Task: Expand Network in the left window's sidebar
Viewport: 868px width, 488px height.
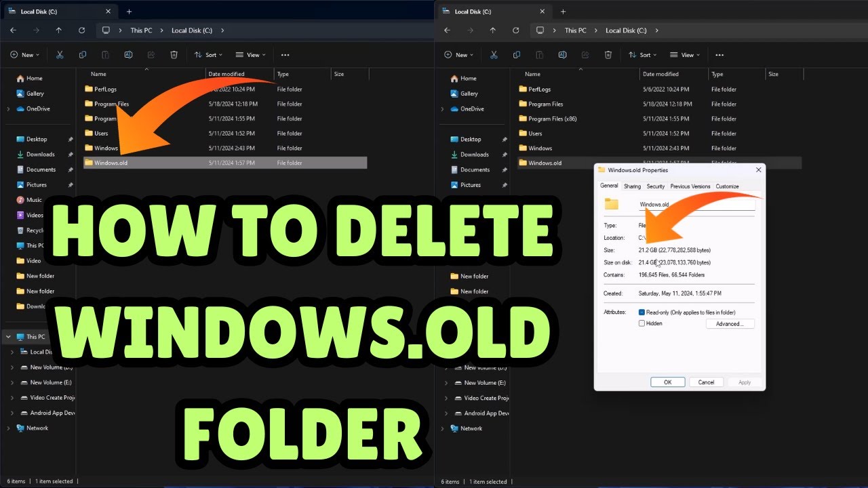Action: (x=8, y=428)
